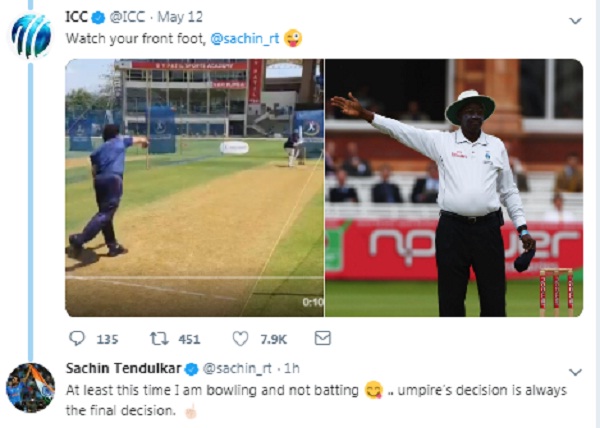Click the envelope direct message icon
Image resolution: width=600 pixels, height=428 pixels.
322,339
